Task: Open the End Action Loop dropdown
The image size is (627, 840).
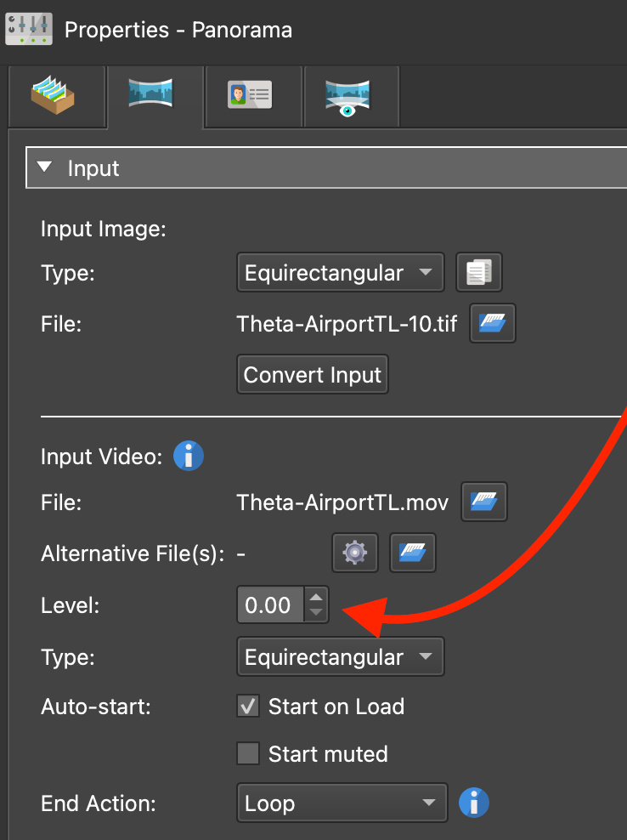Action: click(342, 803)
